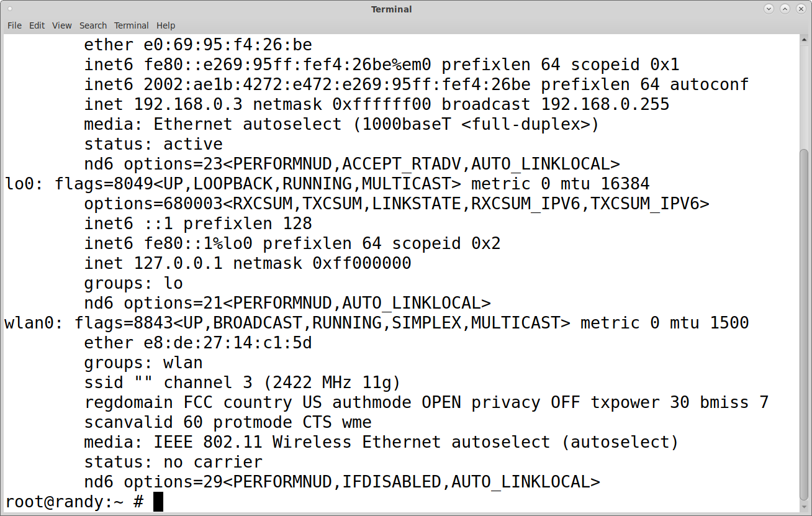Image resolution: width=812 pixels, height=516 pixels.
Task: Maximize the Terminal window
Action: coord(785,9)
